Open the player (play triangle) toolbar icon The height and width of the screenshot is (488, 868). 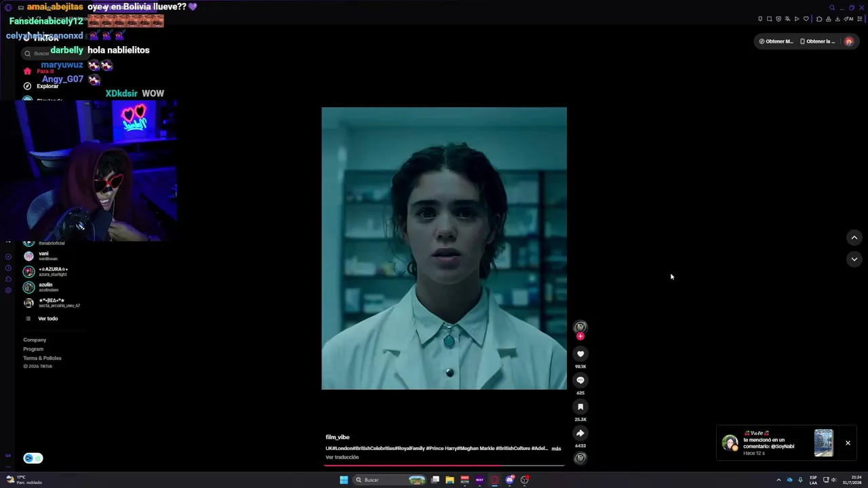[x=797, y=19]
